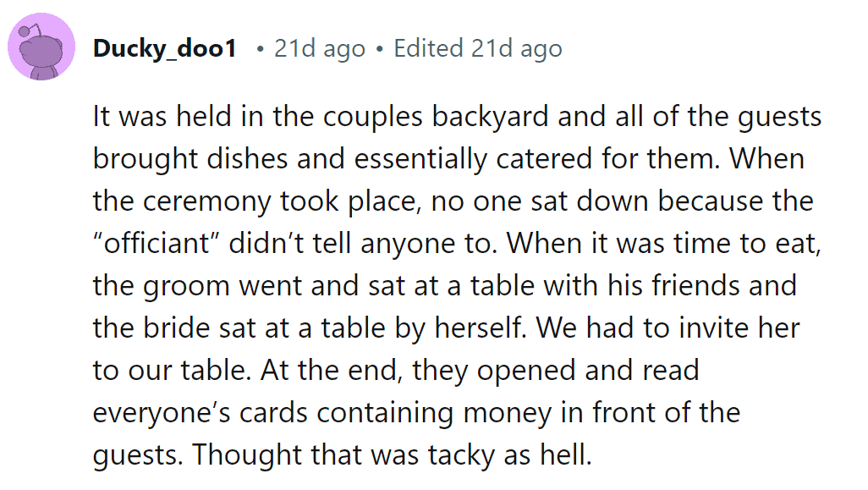Click the word 'bride' in the comment

[177, 328]
